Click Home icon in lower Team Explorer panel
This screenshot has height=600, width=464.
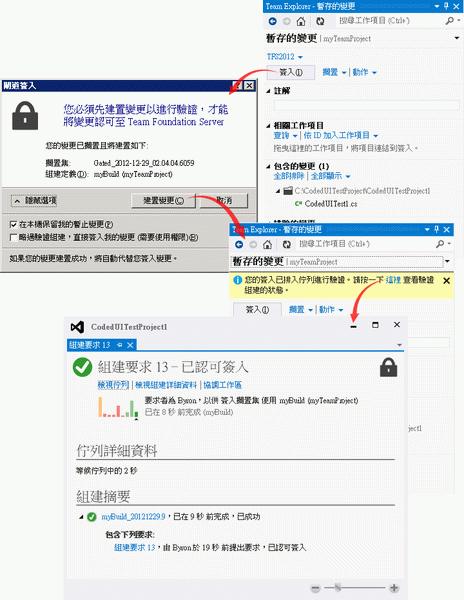click(267, 244)
